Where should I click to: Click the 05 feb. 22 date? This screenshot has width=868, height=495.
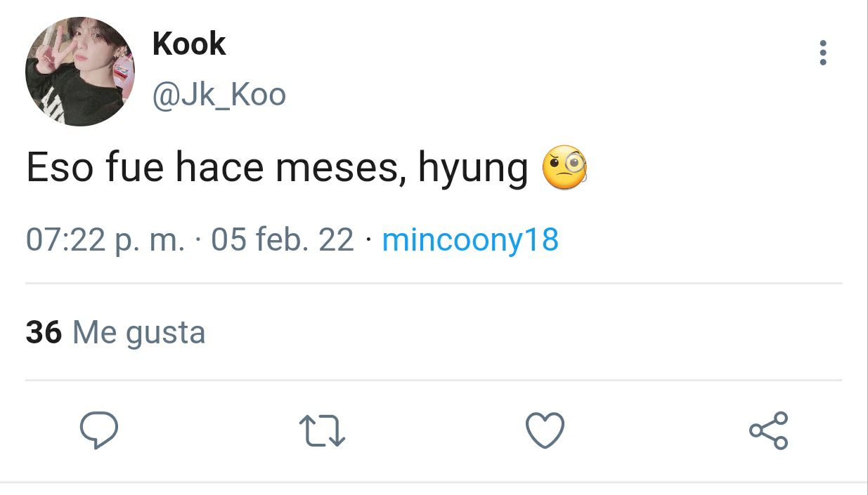[282, 240]
